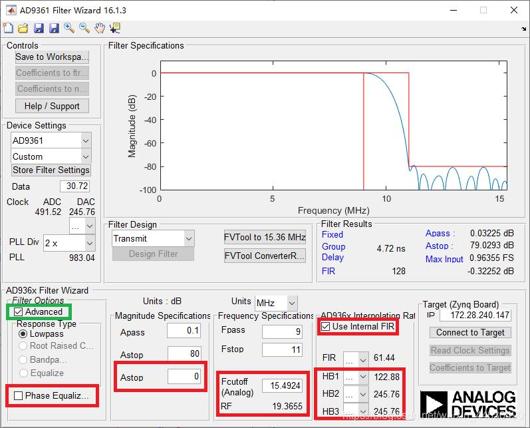530x428 pixels.
Task: Click the ADC clock value 491.52
Action: pos(48,212)
